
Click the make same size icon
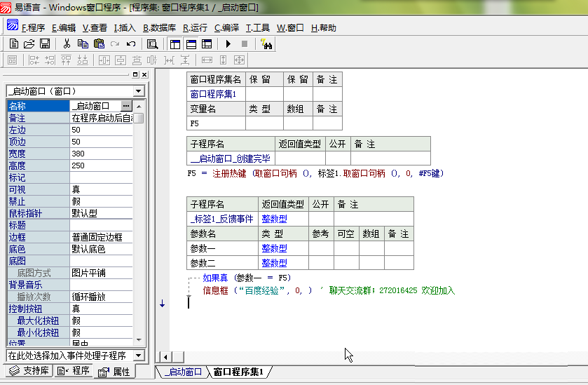click(239, 60)
